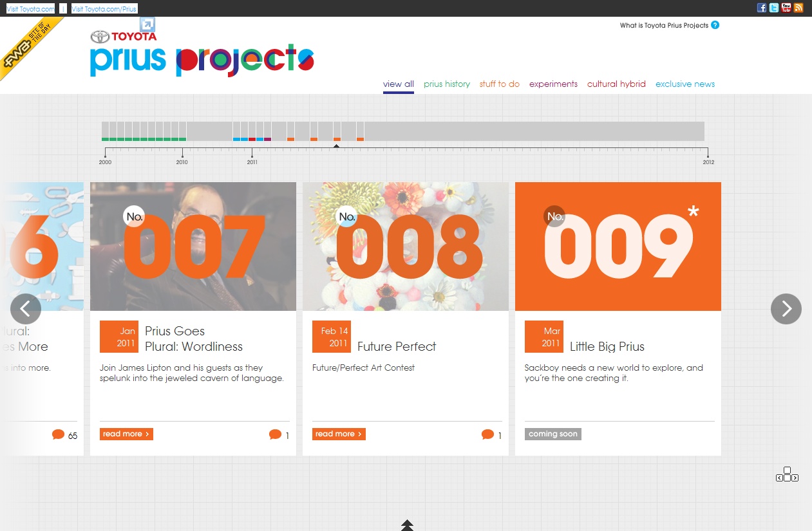Click the No. badge on card 009
This screenshot has width=812, height=531.
click(554, 216)
